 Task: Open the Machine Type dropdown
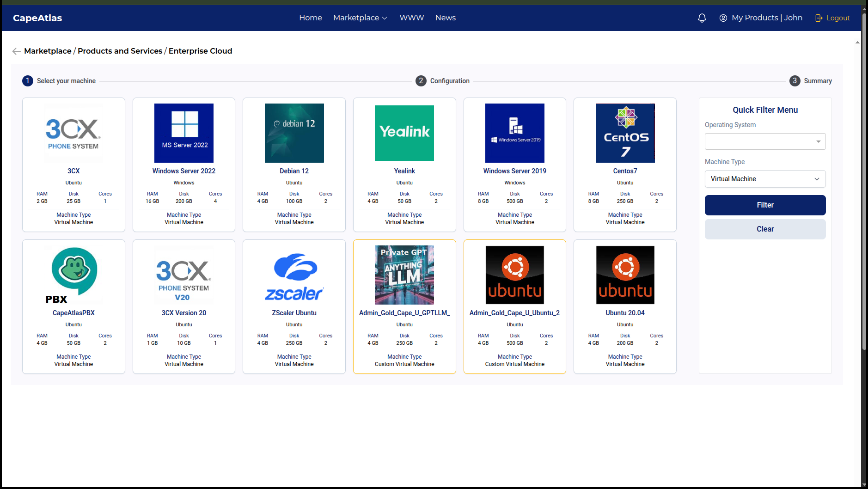pos(765,179)
